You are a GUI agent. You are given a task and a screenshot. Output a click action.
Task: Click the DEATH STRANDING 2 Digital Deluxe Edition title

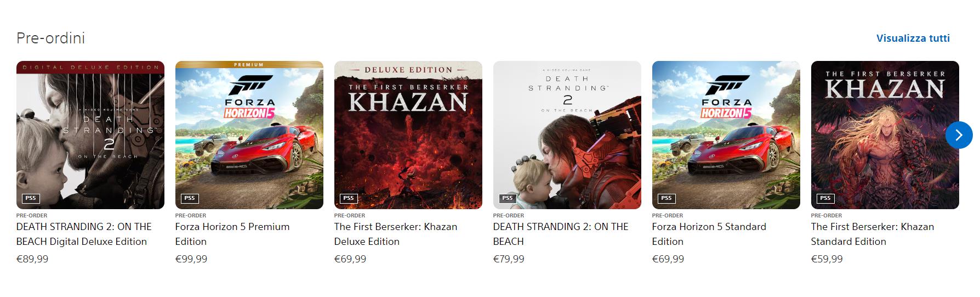click(x=84, y=234)
